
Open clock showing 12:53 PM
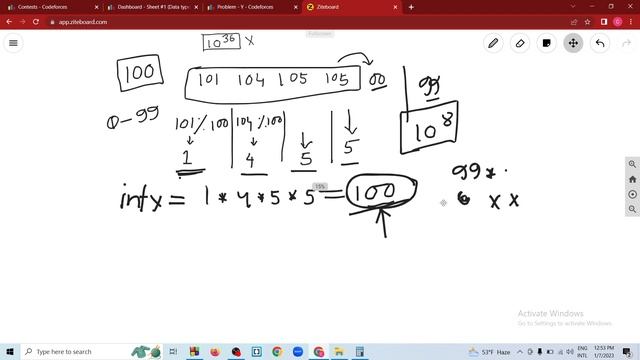click(604, 351)
